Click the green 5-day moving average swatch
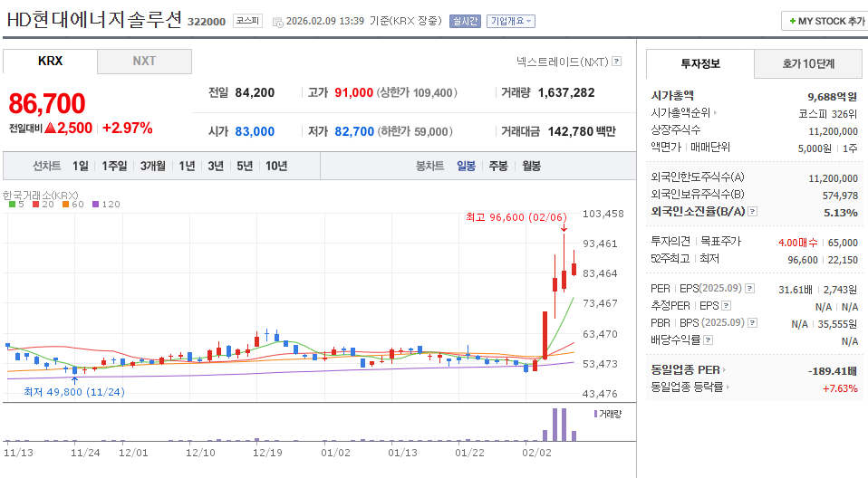Viewport: 868px width, 478px height. click(12, 205)
